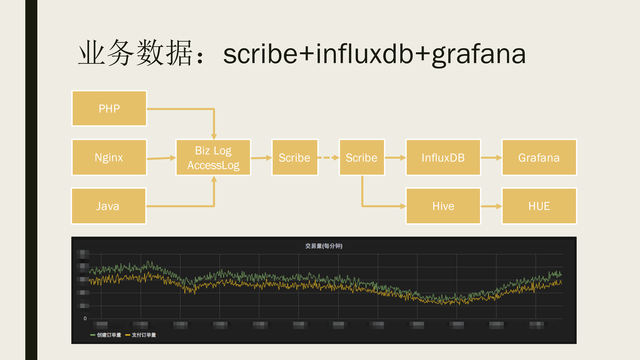The width and height of the screenshot is (640, 360).
Task: Click the yellow 支付订单量 legend entry
Action: pyautogui.click(x=140, y=335)
